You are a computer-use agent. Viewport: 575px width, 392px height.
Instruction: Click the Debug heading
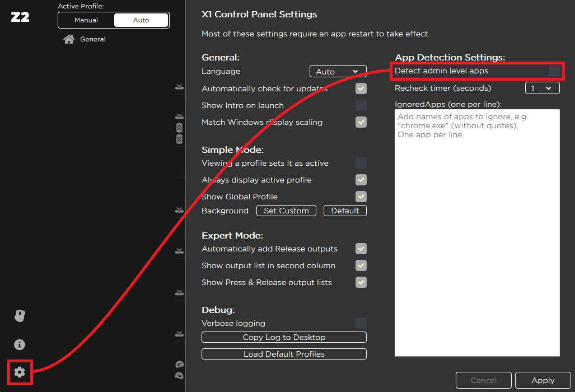point(218,310)
